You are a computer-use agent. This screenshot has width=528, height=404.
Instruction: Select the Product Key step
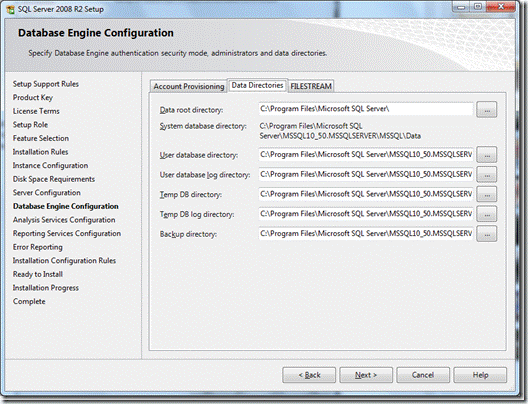33,98
